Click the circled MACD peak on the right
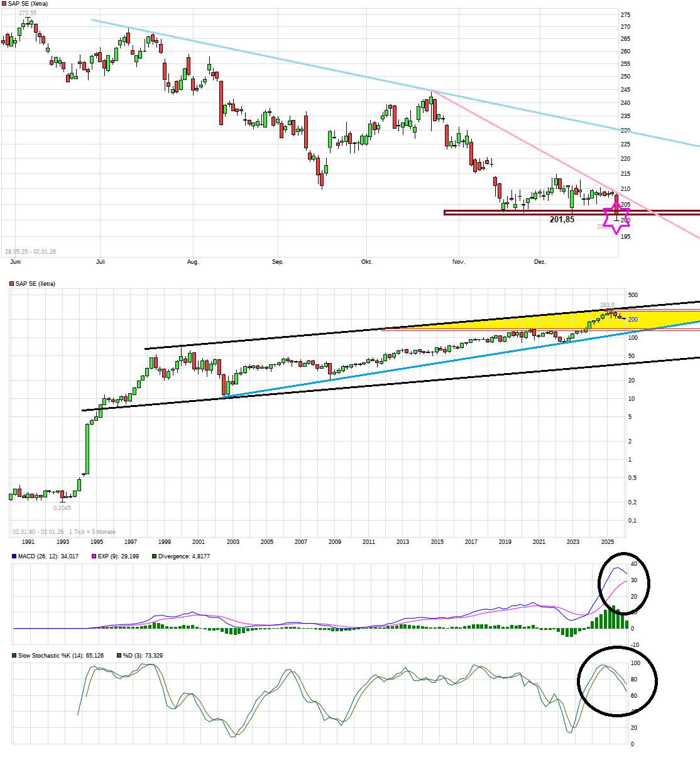This screenshot has height=765, width=700. pyautogui.click(x=617, y=568)
